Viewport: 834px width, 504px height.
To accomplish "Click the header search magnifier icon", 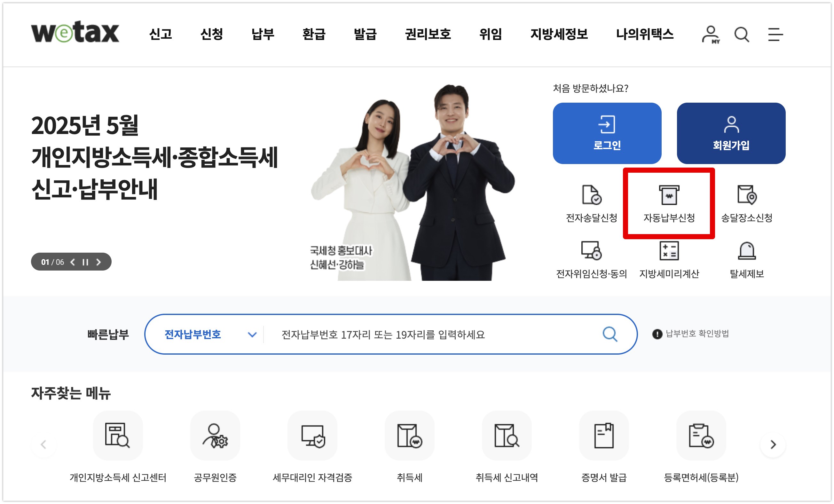I will coord(742,35).
